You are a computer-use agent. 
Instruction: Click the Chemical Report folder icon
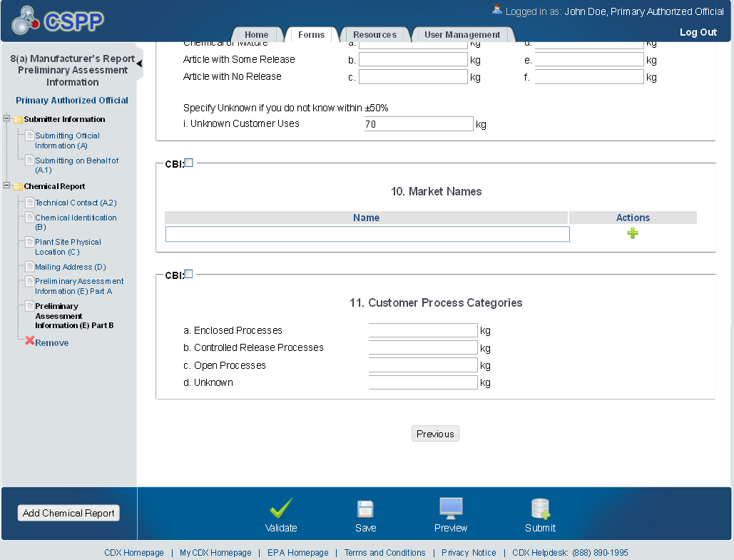click(x=19, y=186)
